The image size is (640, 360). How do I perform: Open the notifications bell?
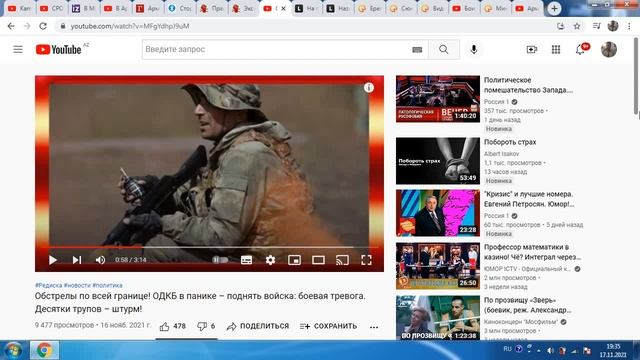(x=580, y=49)
